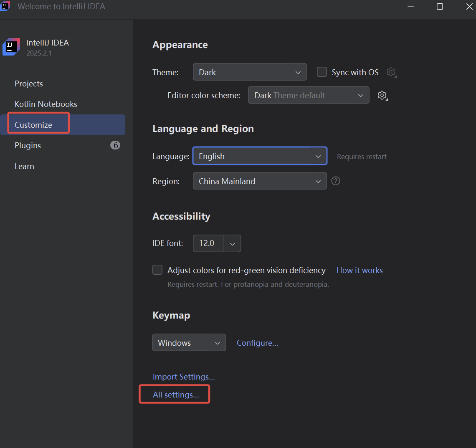Expand the Language dropdown showing English
The width and height of the screenshot is (476, 448).
click(x=260, y=156)
